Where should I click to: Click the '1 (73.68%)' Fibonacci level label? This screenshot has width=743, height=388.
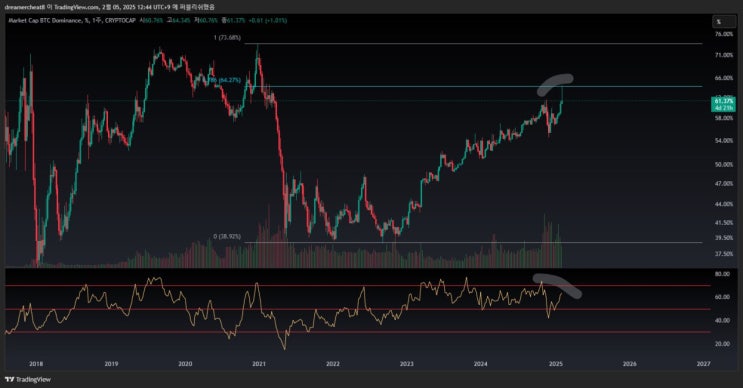(x=227, y=37)
